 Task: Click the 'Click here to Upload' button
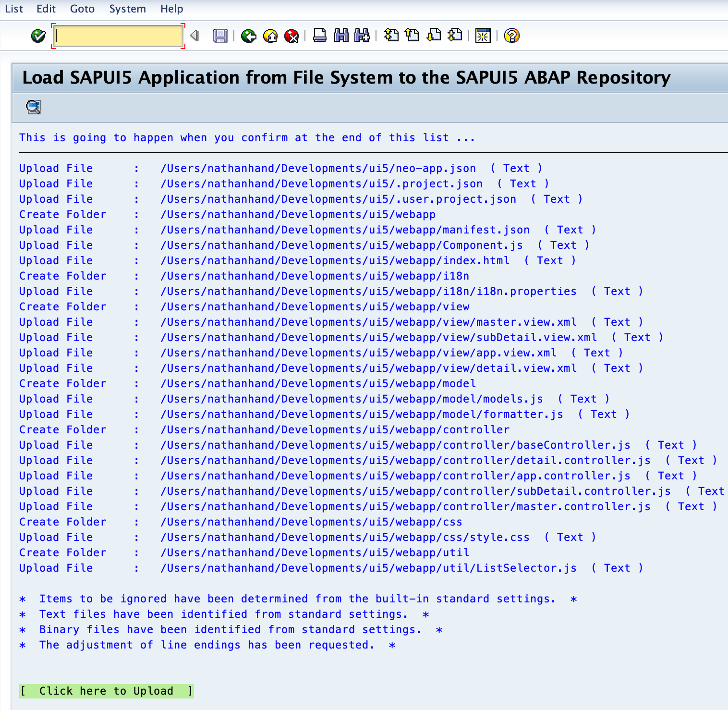pos(107,691)
